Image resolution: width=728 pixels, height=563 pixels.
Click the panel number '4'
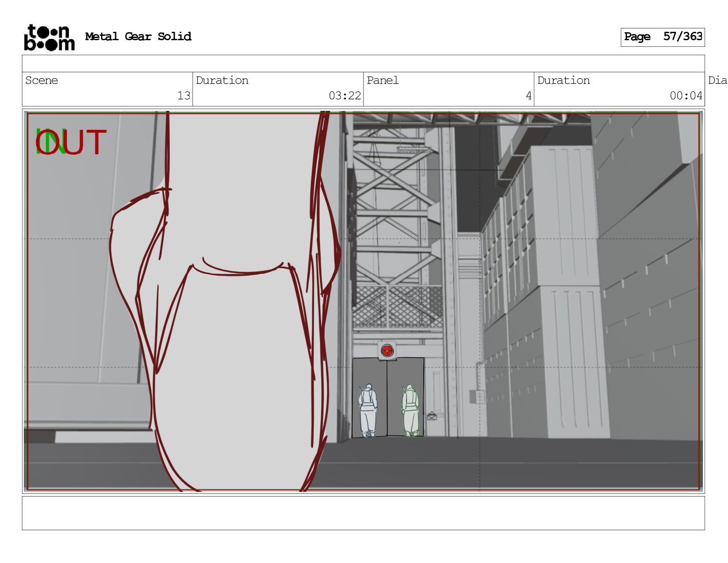[x=529, y=96]
